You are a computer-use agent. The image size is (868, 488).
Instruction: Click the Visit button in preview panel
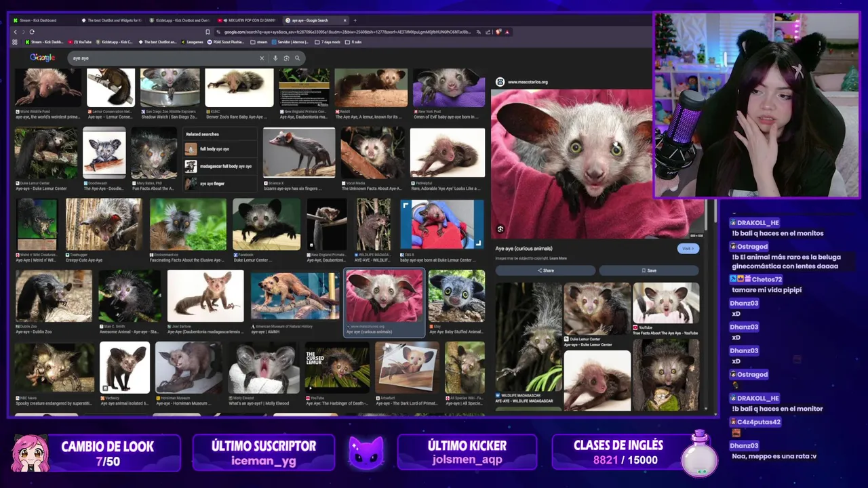688,249
